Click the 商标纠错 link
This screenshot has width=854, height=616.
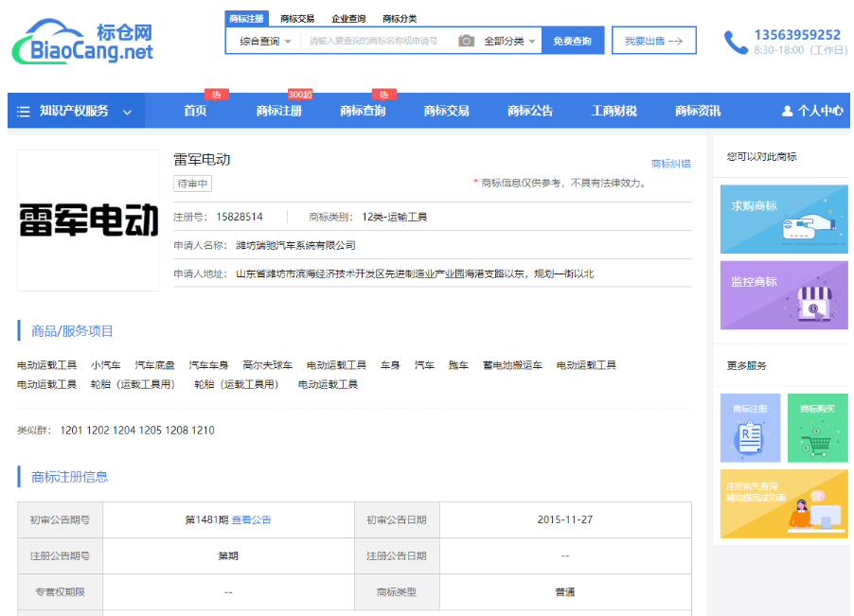(671, 164)
